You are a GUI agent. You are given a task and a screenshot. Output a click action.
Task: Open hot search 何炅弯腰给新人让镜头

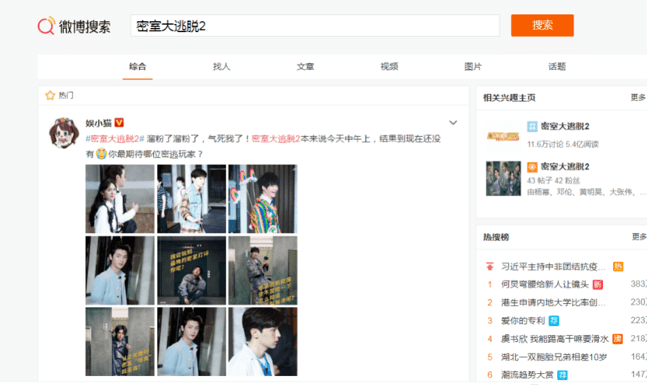tap(545, 284)
